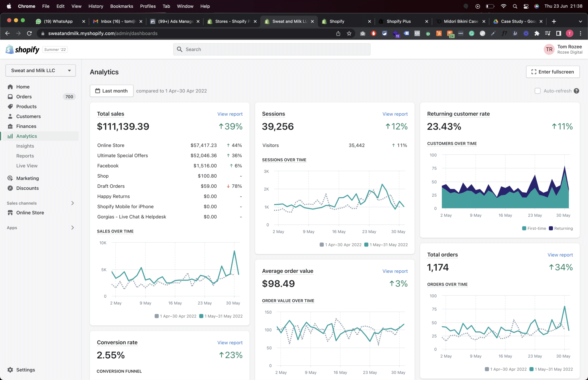Viewport: 588px width, 380px height.
Task: Open View report for Total sales
Action: click(x=230, y=114)
